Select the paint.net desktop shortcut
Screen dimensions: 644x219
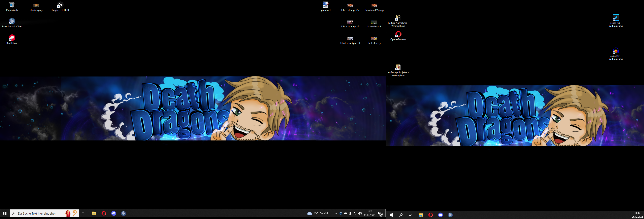point(326,6)
